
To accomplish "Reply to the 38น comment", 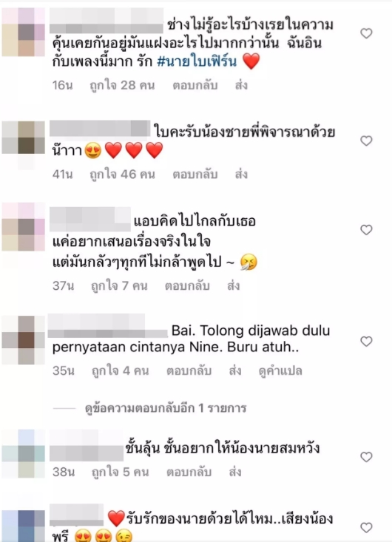I will pos(189,472).
